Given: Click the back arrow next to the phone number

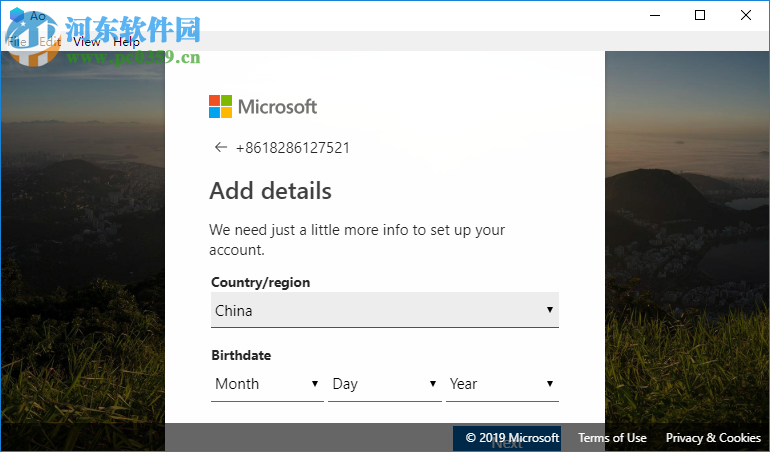Looking at the screenshot, I should pos(221,147).
